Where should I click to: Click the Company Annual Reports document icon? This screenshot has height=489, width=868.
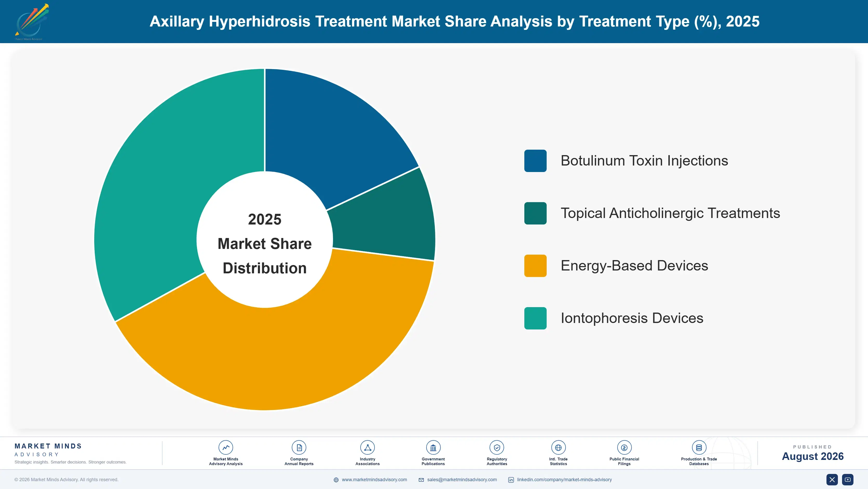pyautogui.click(x=299, y=447)
